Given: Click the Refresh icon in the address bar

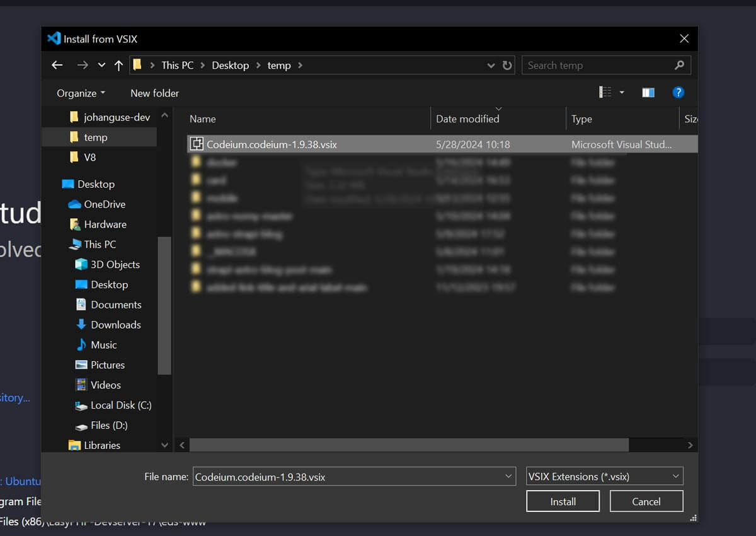Looking at the screenshot, I should pos(507,65).
